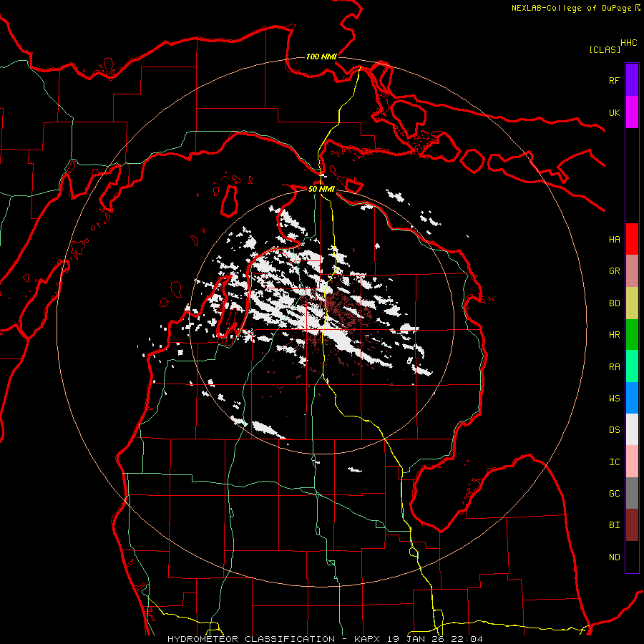Image resolution: width=644 pixels, height=644 pixels.
Task: Click the HA red legend swatch
Action: click(632, 239)
